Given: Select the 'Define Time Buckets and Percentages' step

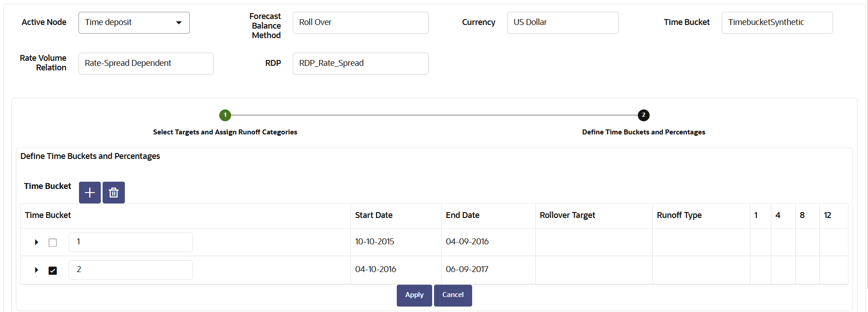Looking at the screenshot, I should [x=643, y=132].
